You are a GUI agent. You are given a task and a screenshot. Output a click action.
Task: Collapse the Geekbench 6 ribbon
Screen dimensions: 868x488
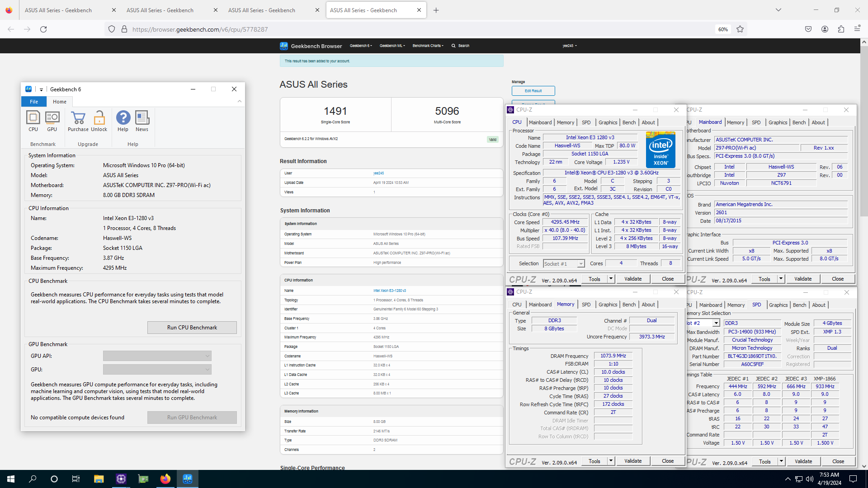click(240, 101)
